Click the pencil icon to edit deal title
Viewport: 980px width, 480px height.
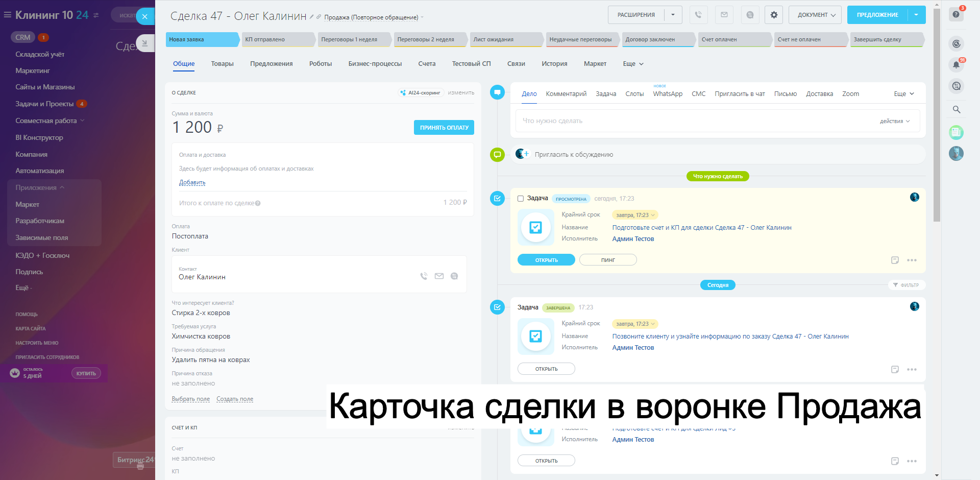coord(311,17)
